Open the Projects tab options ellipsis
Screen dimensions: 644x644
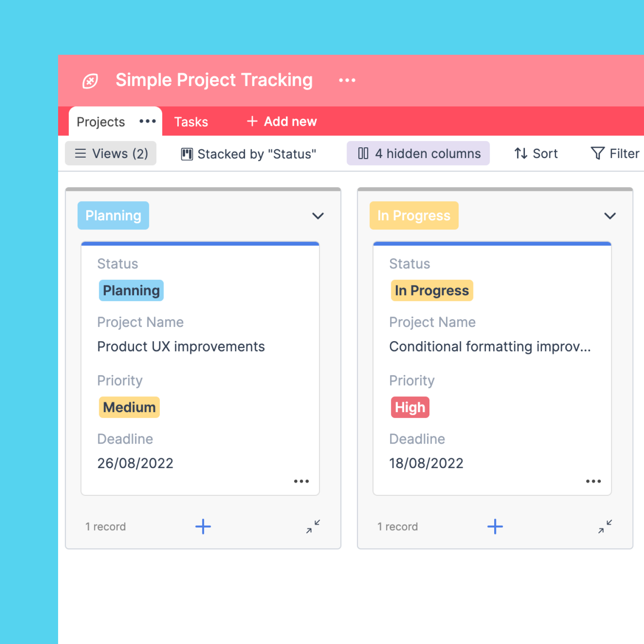(147, 121)
